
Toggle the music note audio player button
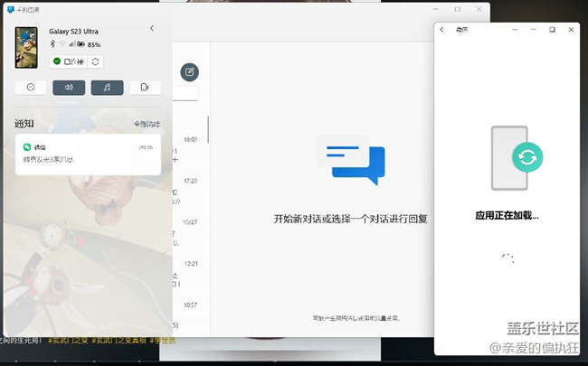pos(107,88)
